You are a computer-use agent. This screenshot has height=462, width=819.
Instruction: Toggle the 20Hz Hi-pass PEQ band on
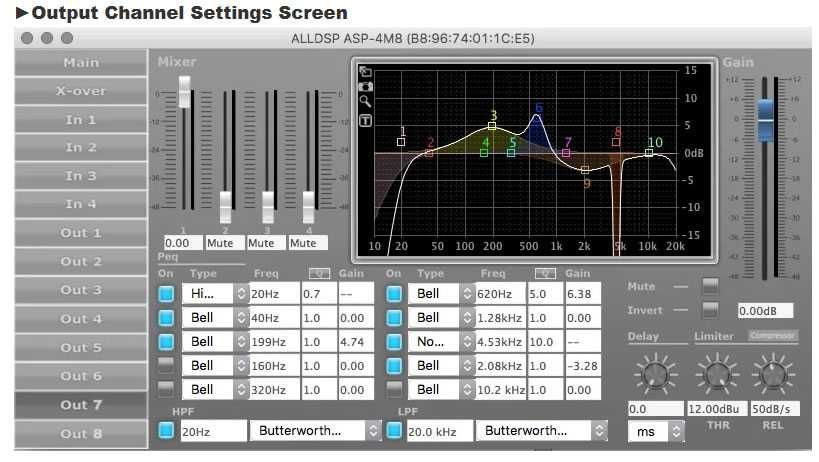click(x=166, y=293)
